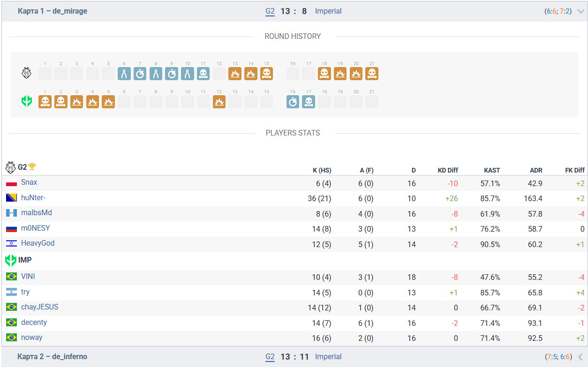Click Imperial round 16 timer icon
588x369 pixels.
pos(293,102)
